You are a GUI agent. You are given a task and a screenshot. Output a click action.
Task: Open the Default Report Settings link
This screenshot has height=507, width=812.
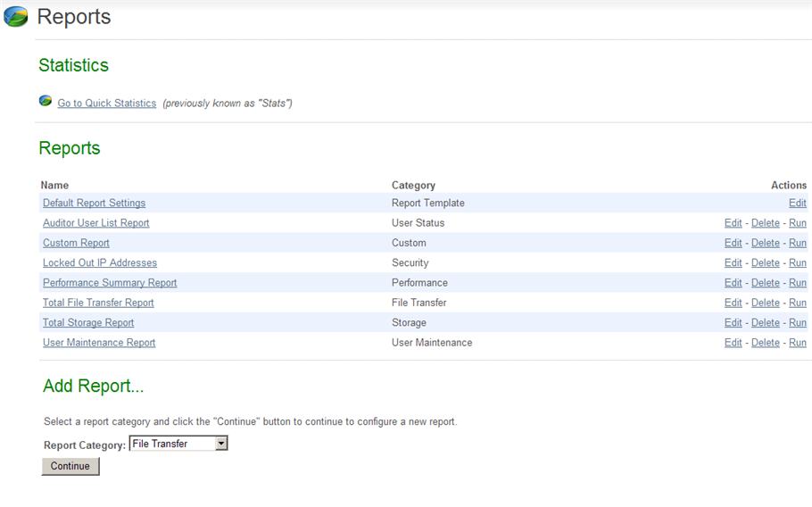[x=94, y=204]
